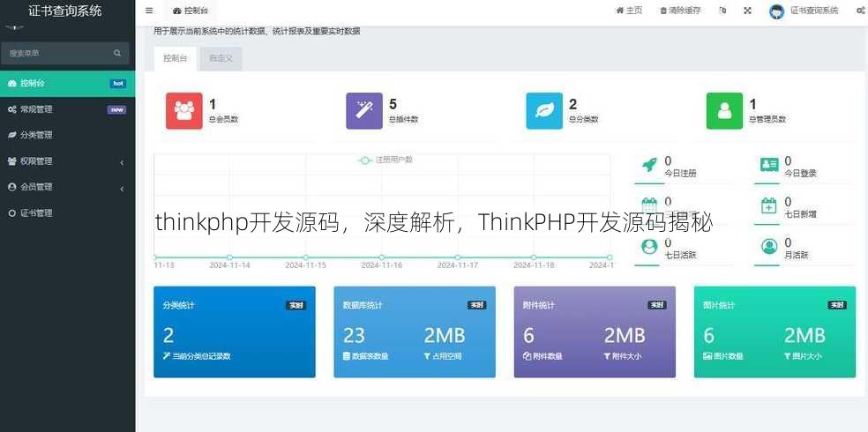
Task: Expand the 会员管理 submenu arrow
Action: pos(122,189)
